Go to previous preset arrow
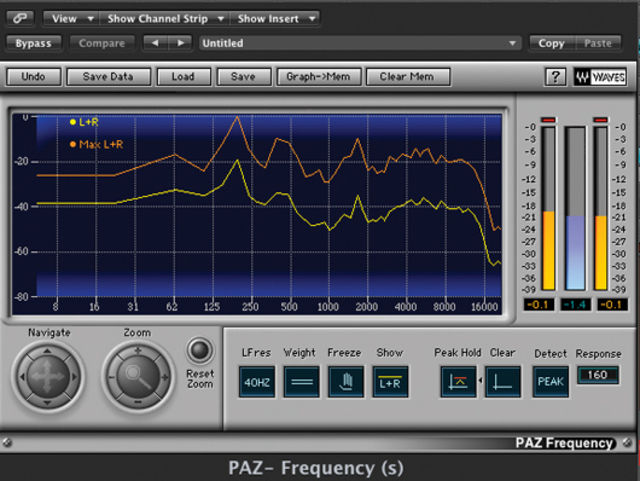The height and width of the screenshot is (481, 640). tap(155, 43)
